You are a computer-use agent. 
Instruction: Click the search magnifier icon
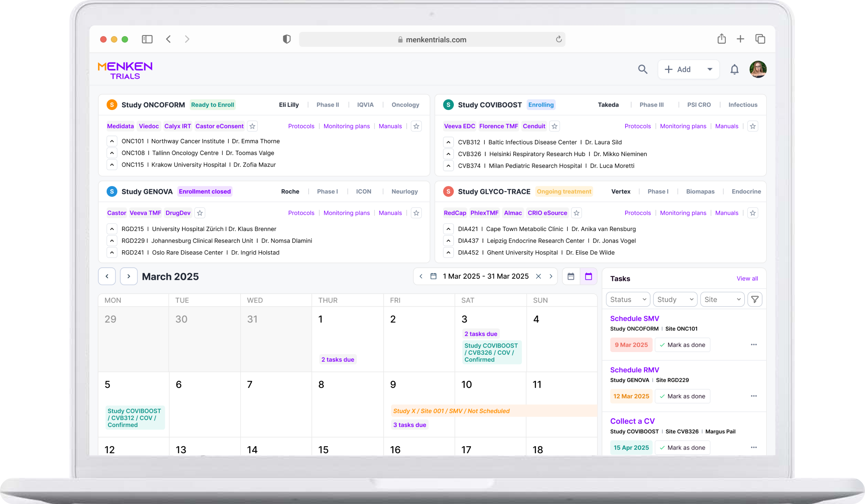pyautogui.click(x=642, y=69)
